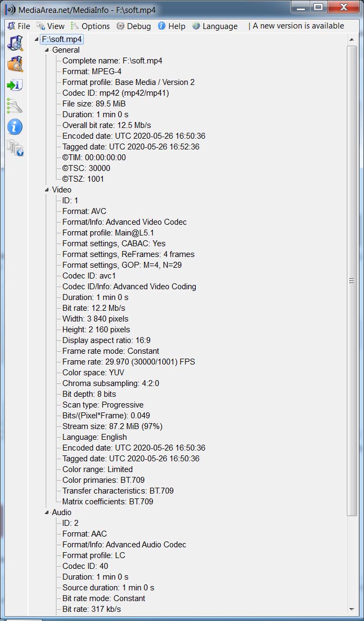Select 'Format: MPEG-4' row
The width and height of the screenshot is (364, 621).
pyautogui.click(x=92, y=72)
